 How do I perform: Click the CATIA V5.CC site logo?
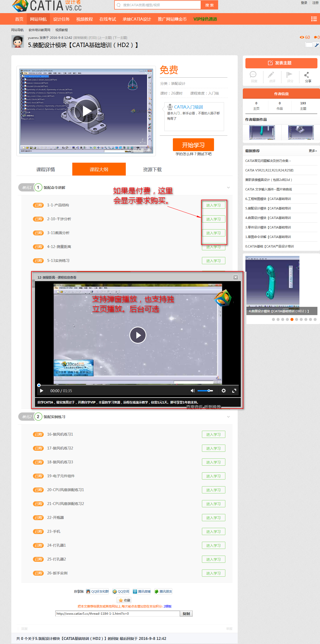47,6
